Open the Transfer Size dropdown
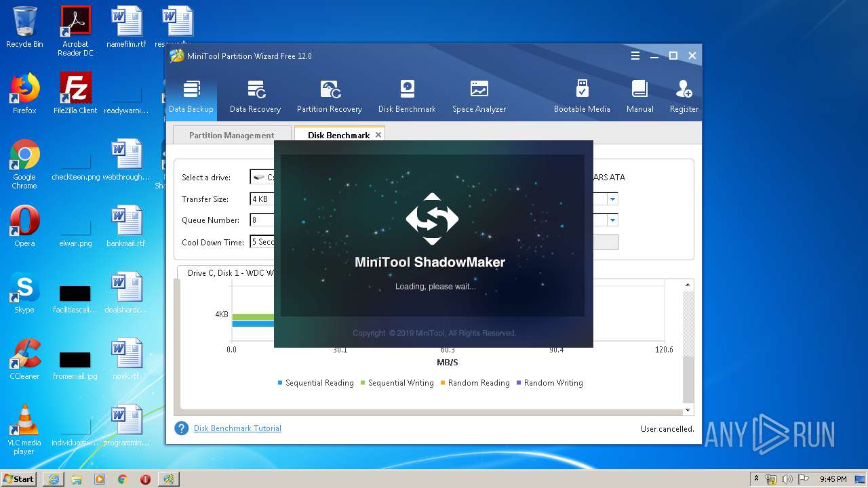868x488 pixels. point(262,199)
